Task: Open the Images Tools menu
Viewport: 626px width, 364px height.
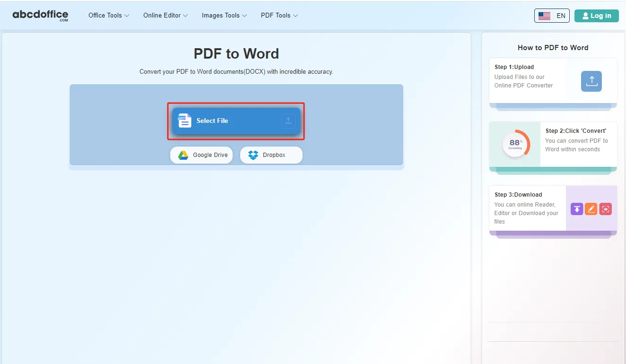Action: coord(225,16)
